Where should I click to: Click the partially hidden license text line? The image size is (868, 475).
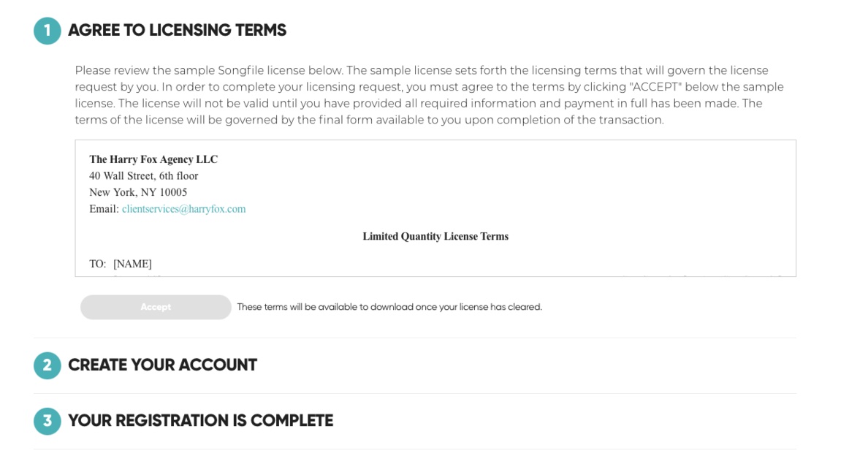pyautogui.click(x=435, y=275)
